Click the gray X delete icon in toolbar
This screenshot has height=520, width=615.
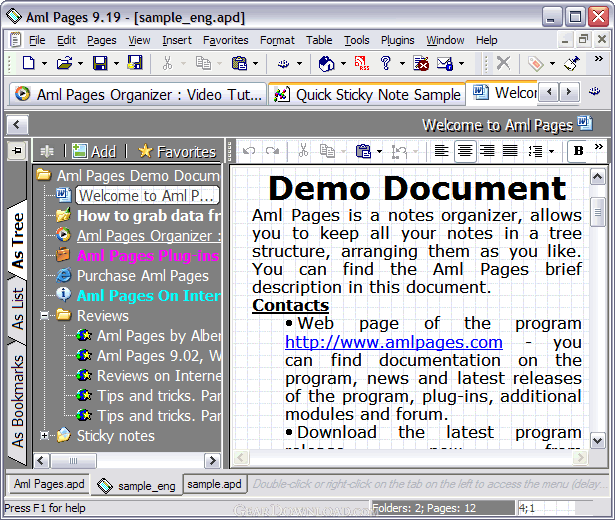pos(503,63)
